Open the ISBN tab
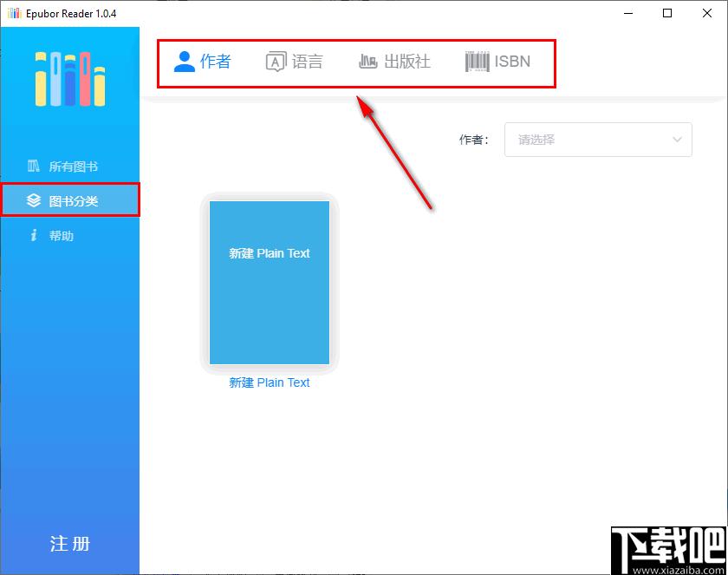Screen dimensions: 728x575 pos(511,62)
